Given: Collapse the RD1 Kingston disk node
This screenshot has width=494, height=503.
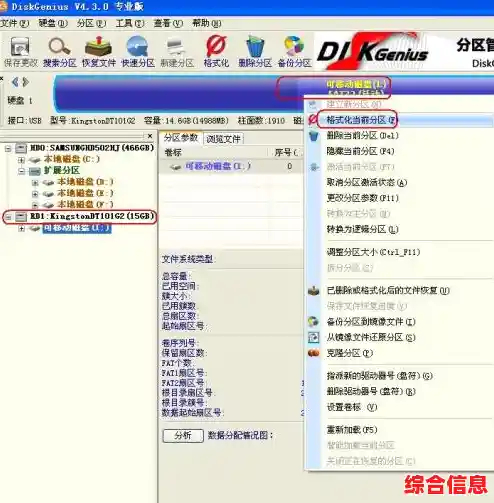Looking at the screenshot, I should (x=8, y=217).
